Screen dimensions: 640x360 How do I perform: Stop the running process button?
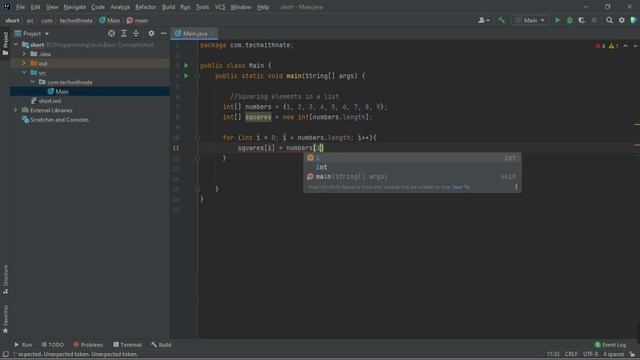594,20
